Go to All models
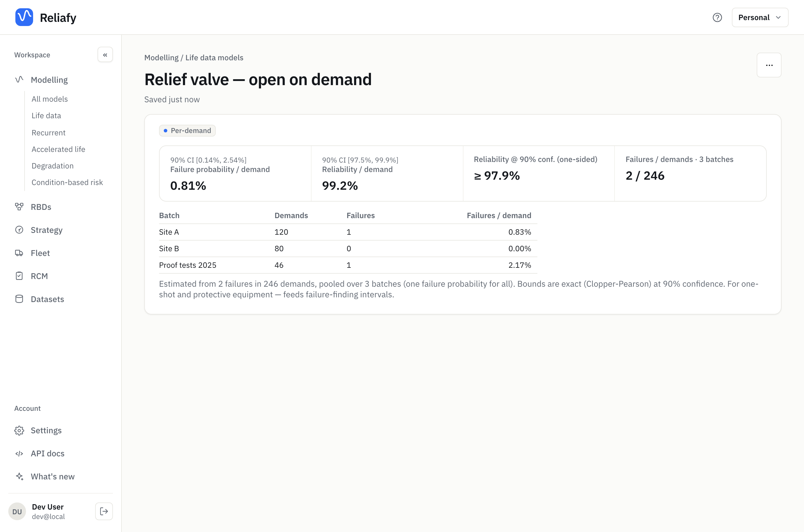 pyautogui.click(x=50, y=99)
